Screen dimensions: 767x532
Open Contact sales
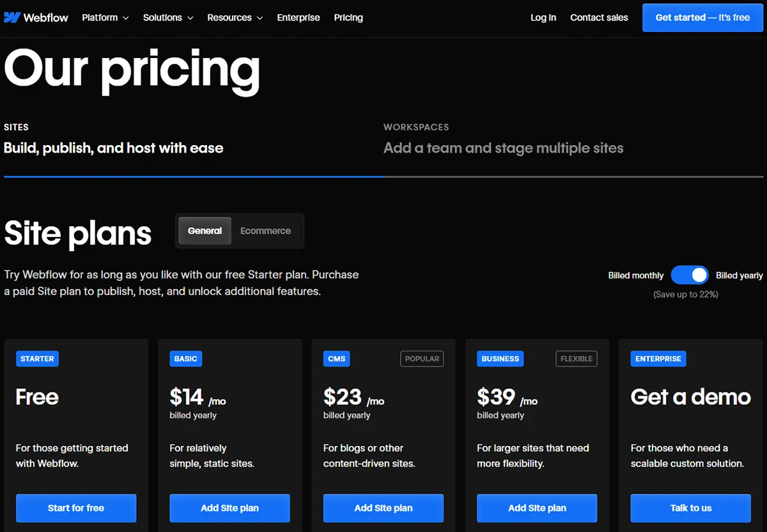598,17
